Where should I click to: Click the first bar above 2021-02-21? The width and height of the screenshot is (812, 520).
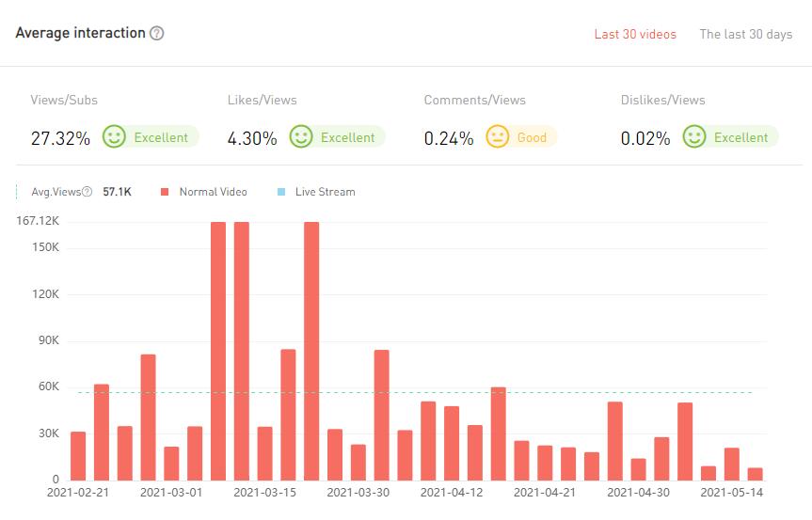tap(78, 455)
